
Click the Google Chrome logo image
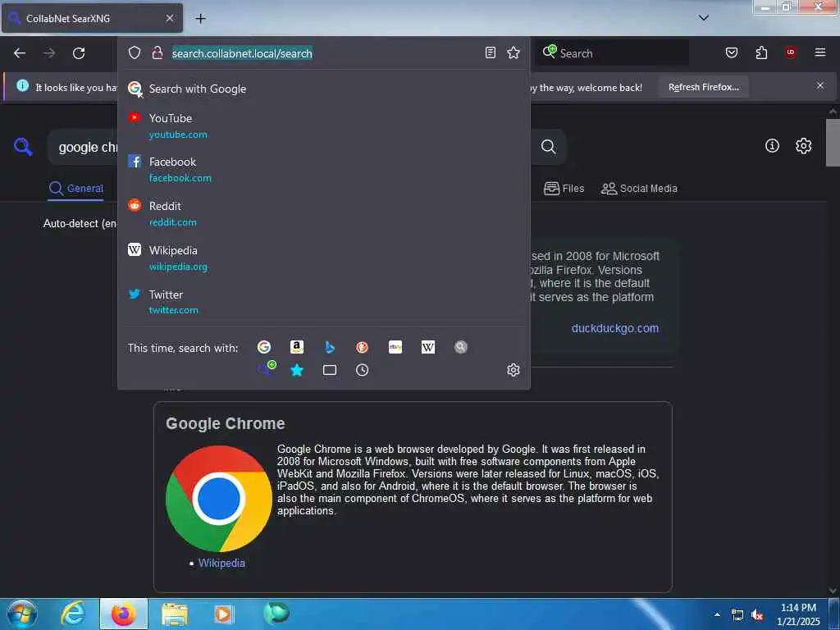[219, 499]
